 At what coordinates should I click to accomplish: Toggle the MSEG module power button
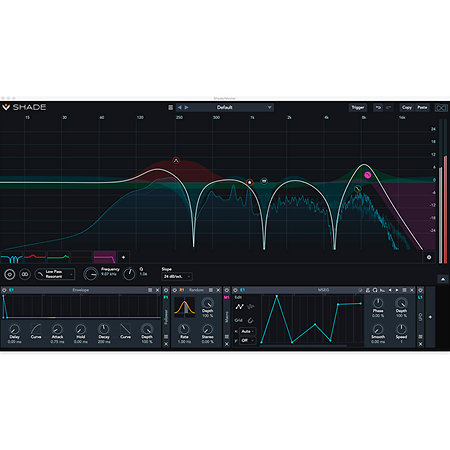(x=235, y=290)
